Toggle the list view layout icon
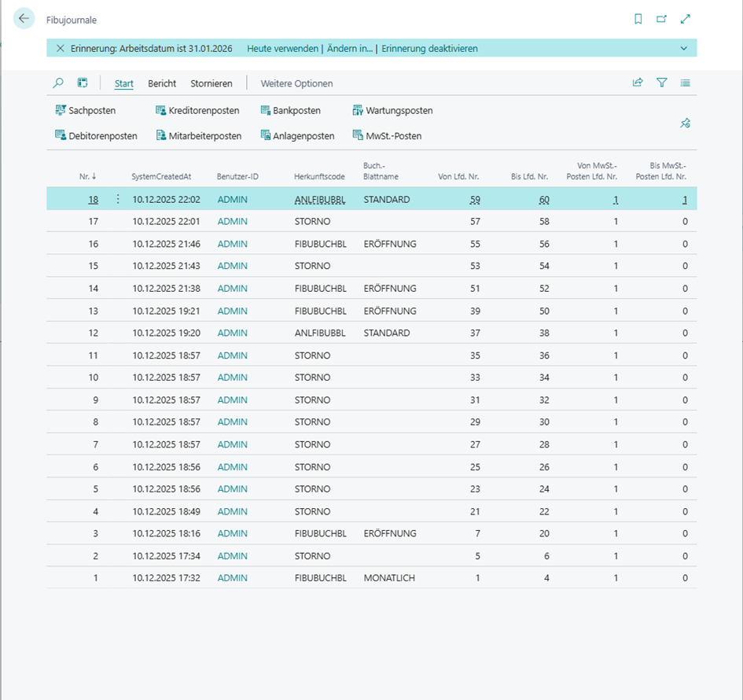Image resolution: width=743 pixels, height=700 pixels. coord(685,83)
